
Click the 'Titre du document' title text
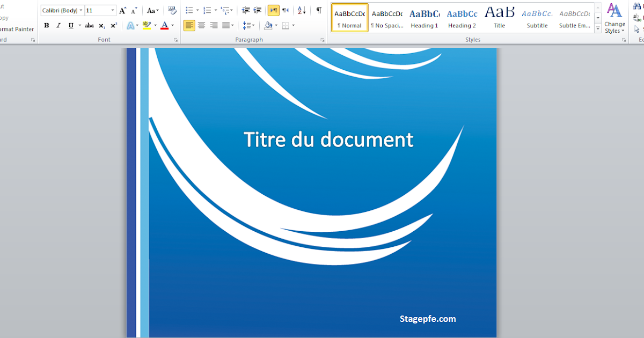328,139
